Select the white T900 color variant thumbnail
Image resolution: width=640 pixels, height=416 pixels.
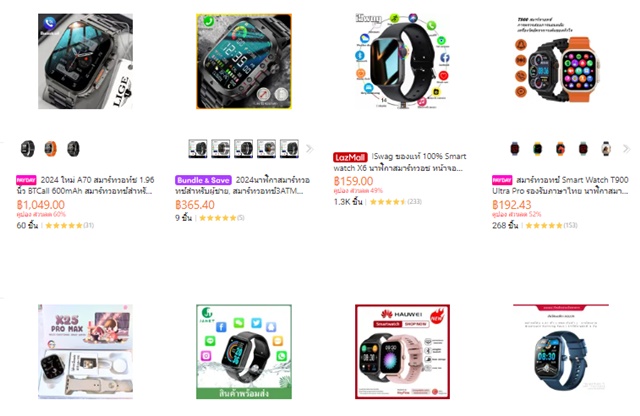[606, 149]
